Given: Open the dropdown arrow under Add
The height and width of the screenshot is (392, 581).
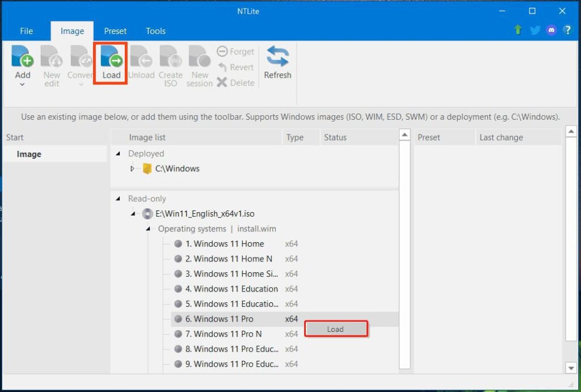Looking at the screenshot, I should coord(23,85).
